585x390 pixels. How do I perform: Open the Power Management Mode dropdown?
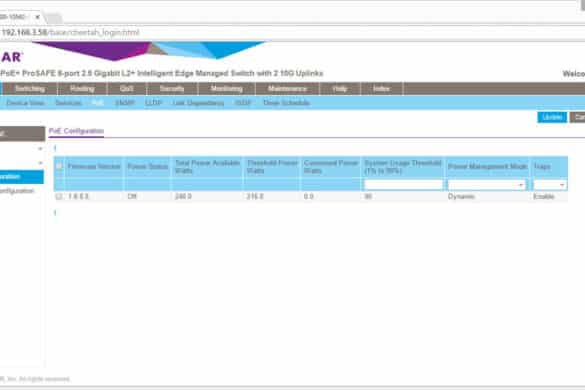coord(487,185)
